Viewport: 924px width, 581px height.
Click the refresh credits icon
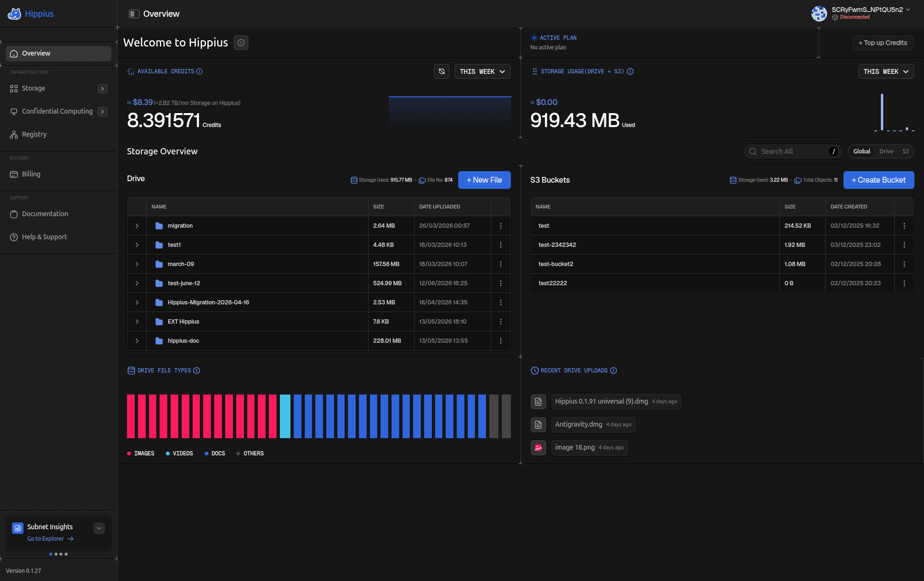(x=441, y=71)
